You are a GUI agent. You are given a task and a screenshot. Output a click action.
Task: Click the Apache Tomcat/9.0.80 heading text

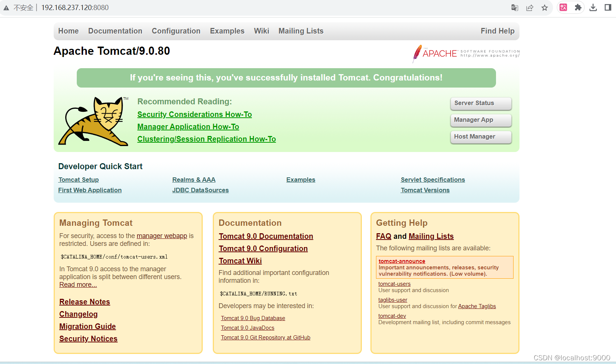[112, 51]
